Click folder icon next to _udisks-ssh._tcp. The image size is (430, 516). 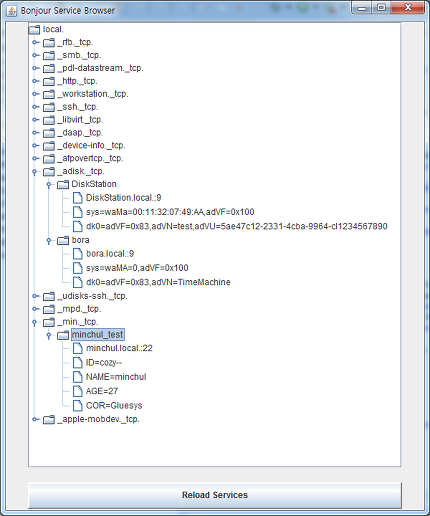49,296
